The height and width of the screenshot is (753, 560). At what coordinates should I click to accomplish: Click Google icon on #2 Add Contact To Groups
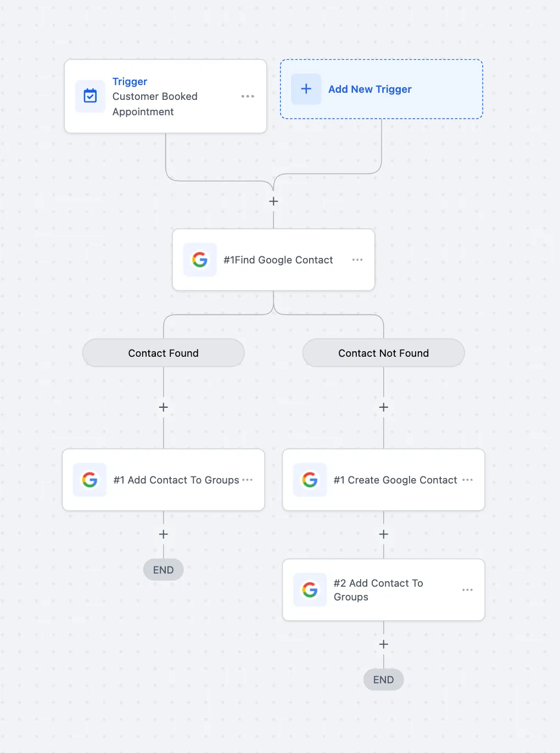[x=310, y=590]
